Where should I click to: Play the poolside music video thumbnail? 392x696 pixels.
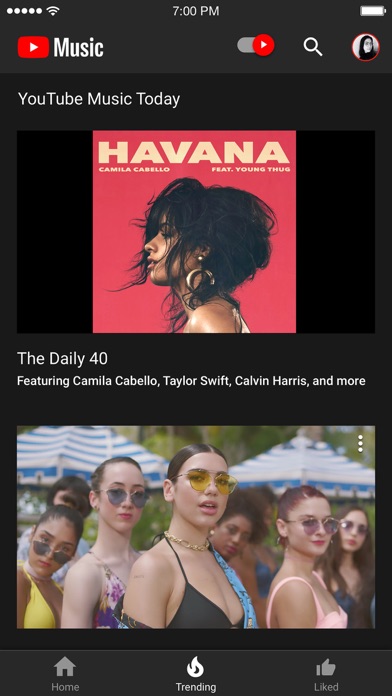pyautogui.click(x=196, y=527)
